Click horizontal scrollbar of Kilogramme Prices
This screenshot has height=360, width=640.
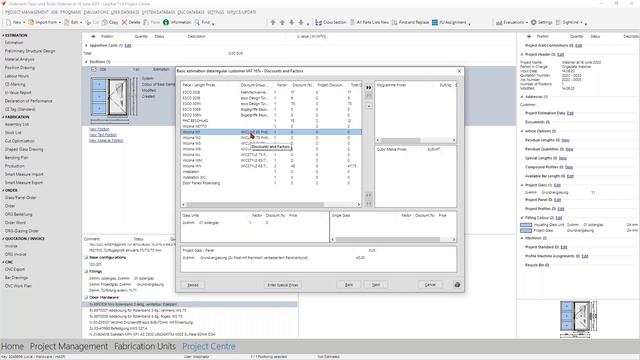[416, 140]
